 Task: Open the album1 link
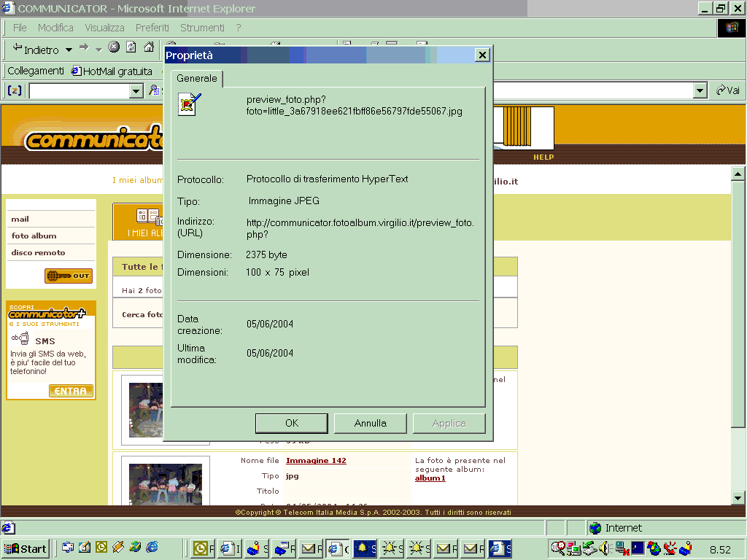click(x=430, y=478)
